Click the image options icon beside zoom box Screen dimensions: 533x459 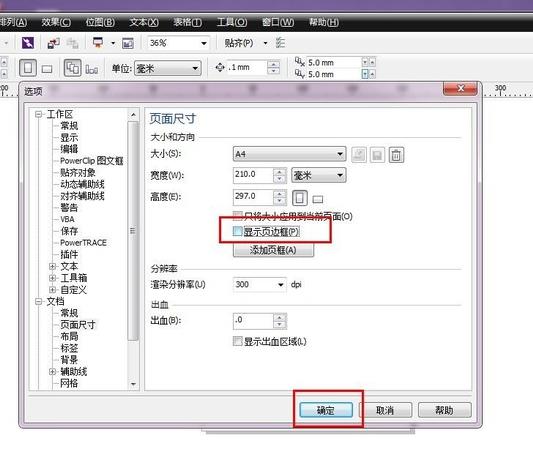128,43
